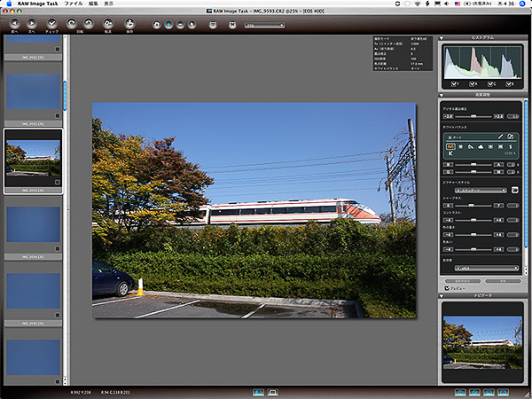Click the toolbar icon left of zoom dropdown

232,25
